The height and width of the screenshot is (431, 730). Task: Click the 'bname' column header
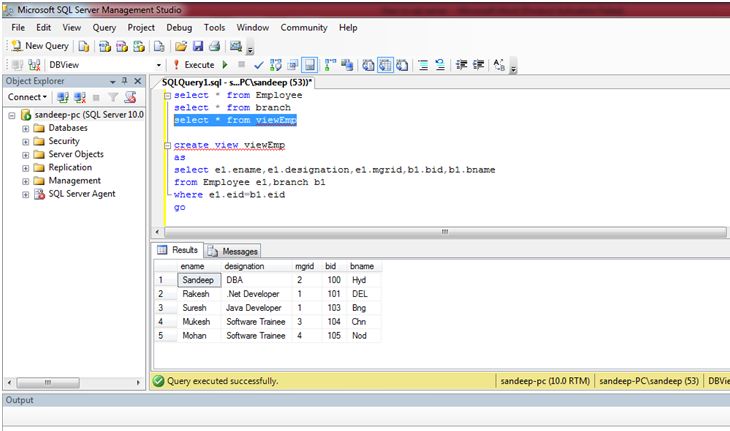click(362, 266)
